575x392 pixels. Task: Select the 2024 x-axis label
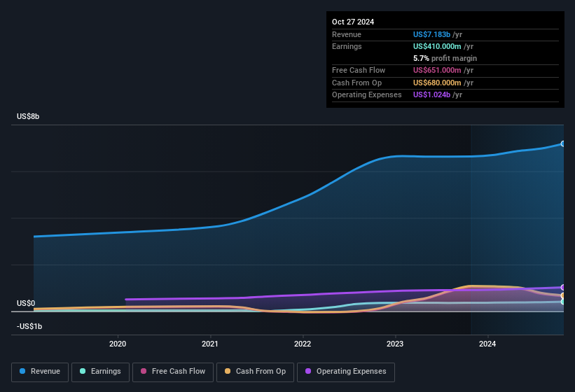pyautogui.click(x=487, y=344)
